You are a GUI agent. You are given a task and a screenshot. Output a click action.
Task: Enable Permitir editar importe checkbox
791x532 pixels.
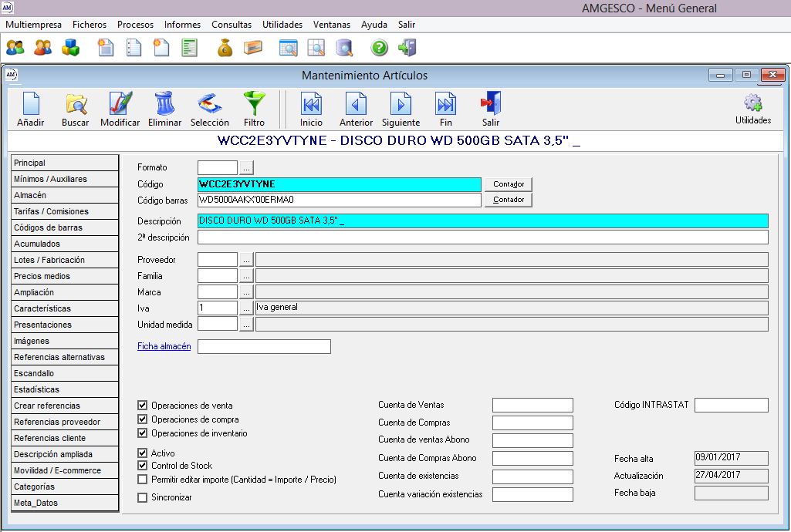[x=142, y=479]
